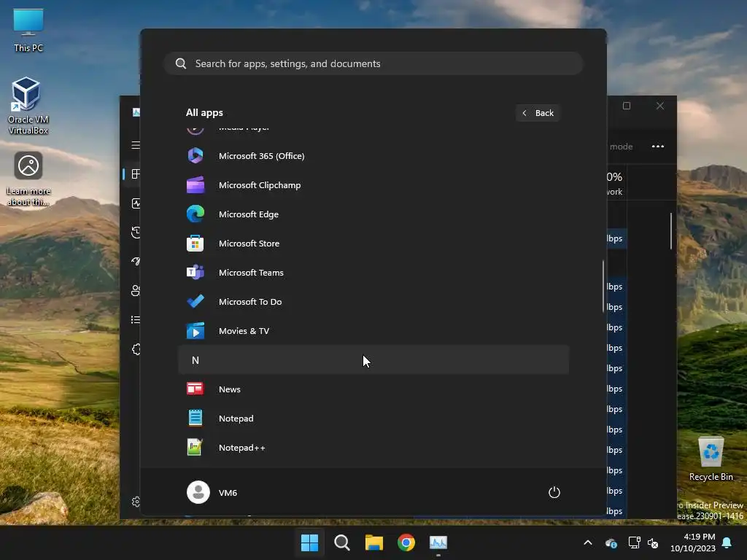This screenshot has width=747, height=560.
Task: Open taskbar Search magnifier
Action: click(342, 542)
